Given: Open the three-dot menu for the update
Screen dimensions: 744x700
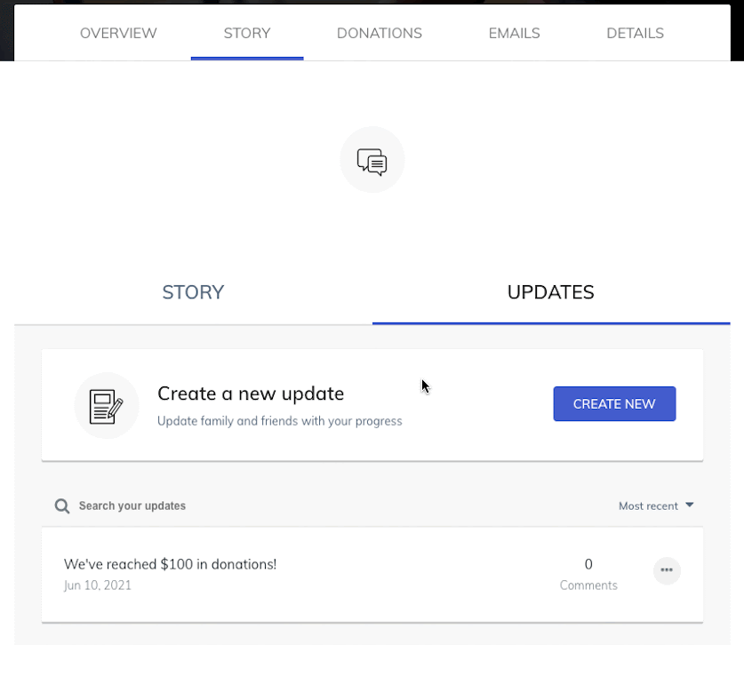Looking at the screenshot, I should tap(667, 570).
